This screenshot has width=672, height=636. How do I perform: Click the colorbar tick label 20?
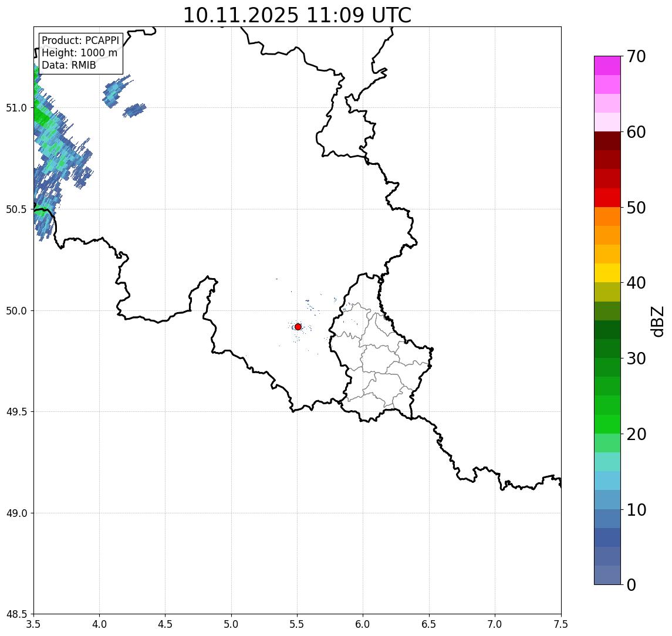coord(636,434)
